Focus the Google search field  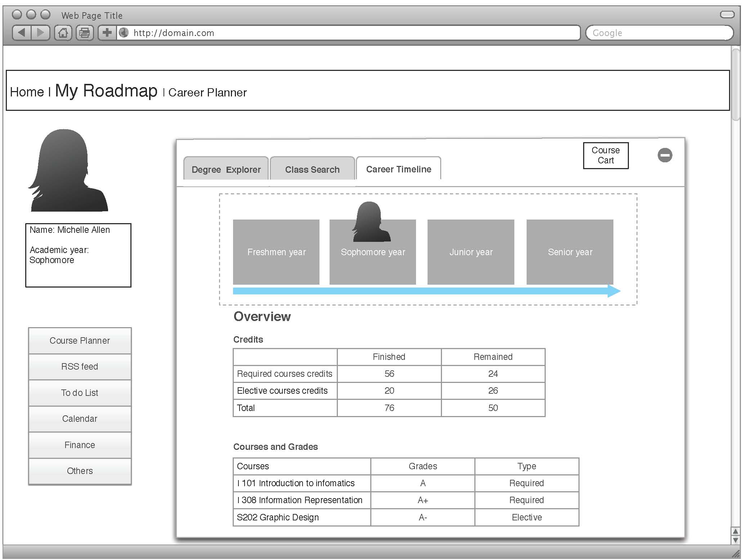660,33
